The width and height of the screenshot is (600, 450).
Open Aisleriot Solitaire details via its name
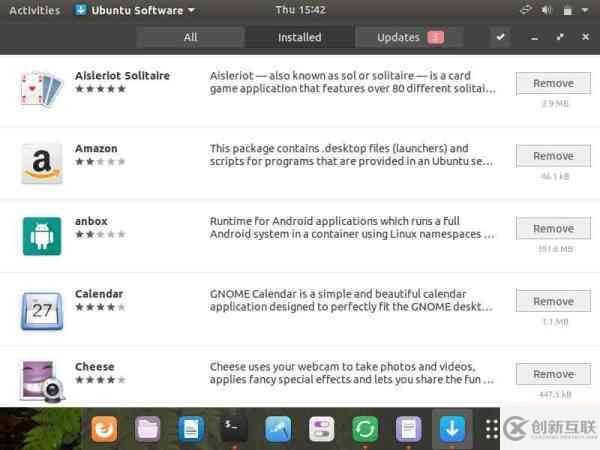[x=122, y=76]
